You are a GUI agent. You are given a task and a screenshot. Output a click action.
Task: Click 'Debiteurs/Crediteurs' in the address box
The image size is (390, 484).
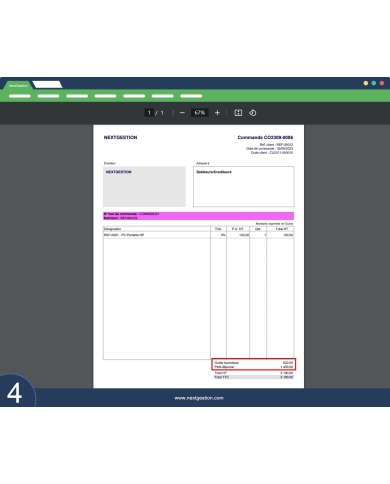pyautogui.click(x=214, y=172)
